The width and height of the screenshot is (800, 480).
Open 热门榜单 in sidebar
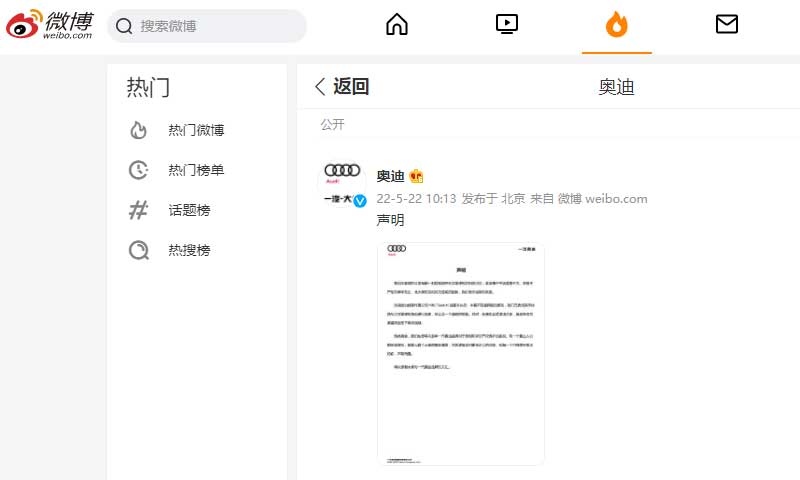coord(196,170)
